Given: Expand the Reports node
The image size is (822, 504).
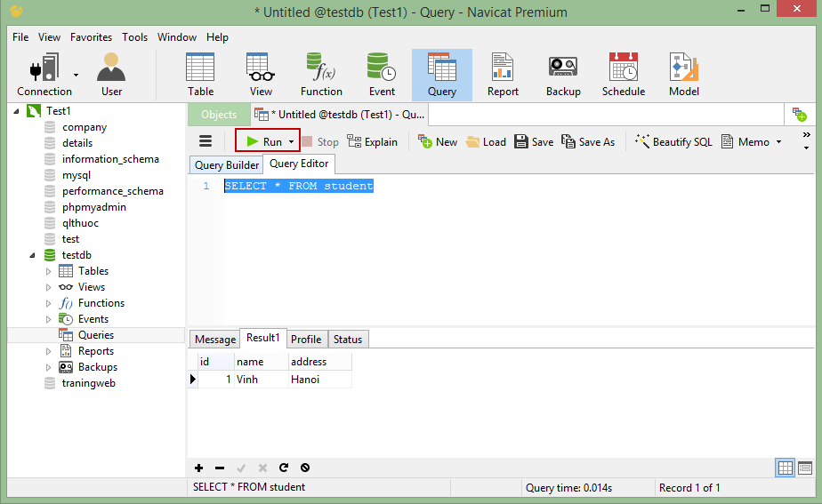Looking at the screenshot, I should 48,351.
